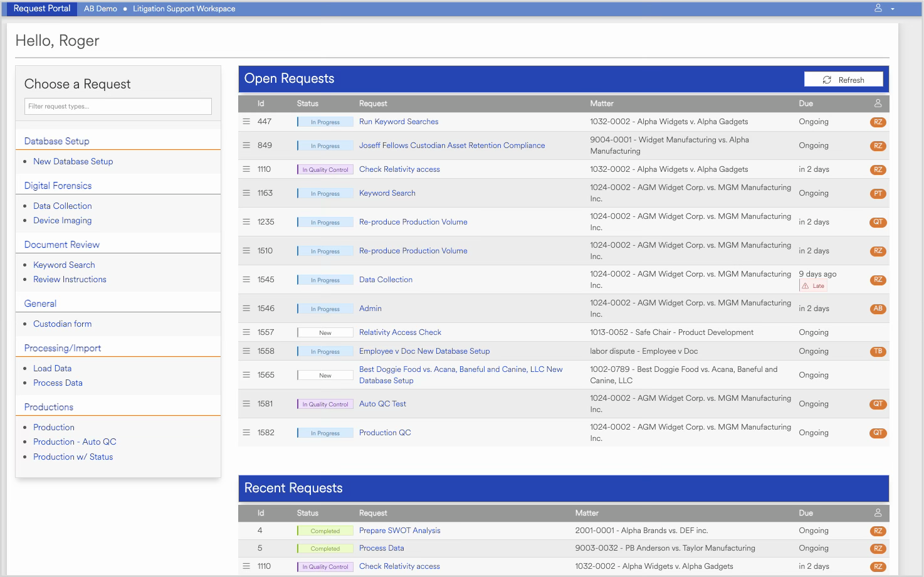
Task: Open Load Data request type
Action: pos(52,368)
